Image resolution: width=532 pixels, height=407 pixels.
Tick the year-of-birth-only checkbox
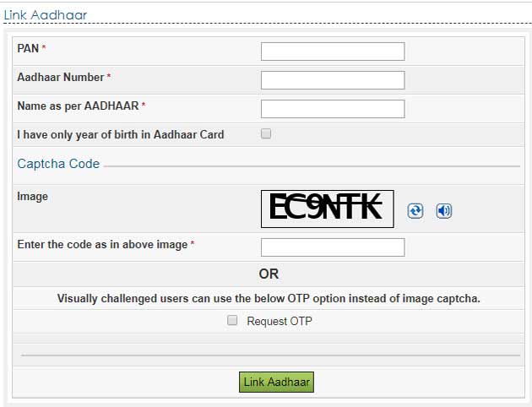point(266,133)
